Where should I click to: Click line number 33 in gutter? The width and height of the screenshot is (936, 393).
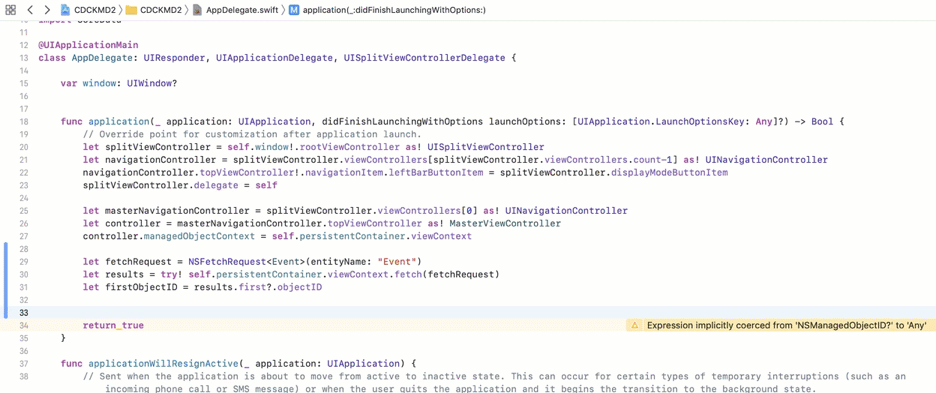tap(24, 313)
